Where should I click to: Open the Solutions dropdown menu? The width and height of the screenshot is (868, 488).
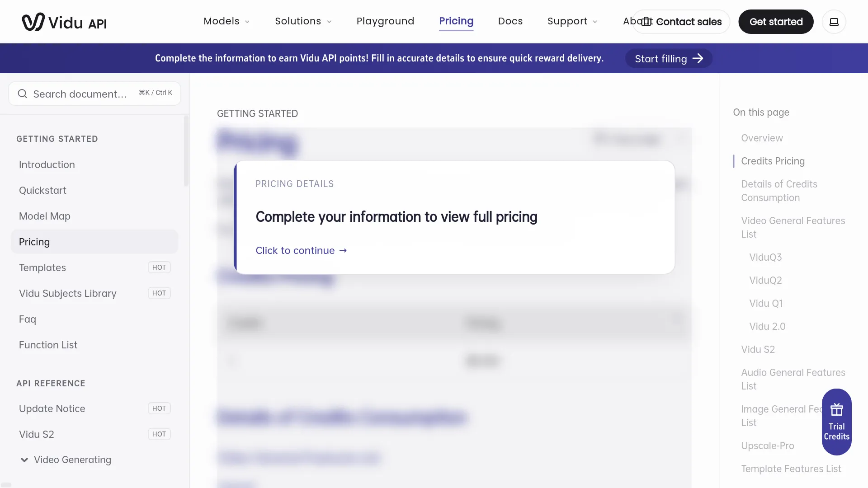click(303, 21)
